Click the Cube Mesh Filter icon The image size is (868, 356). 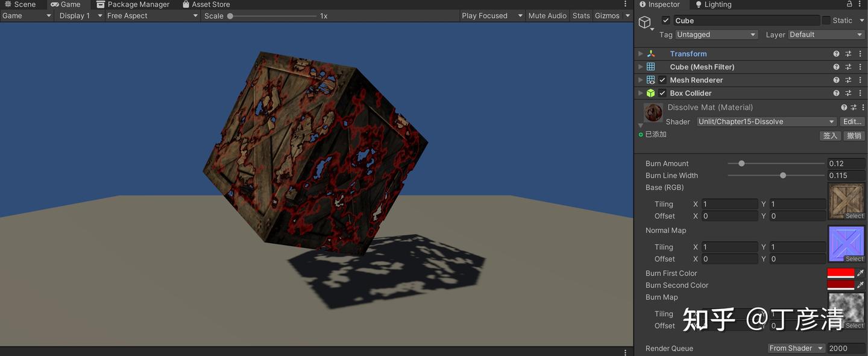tap(651, 66)
